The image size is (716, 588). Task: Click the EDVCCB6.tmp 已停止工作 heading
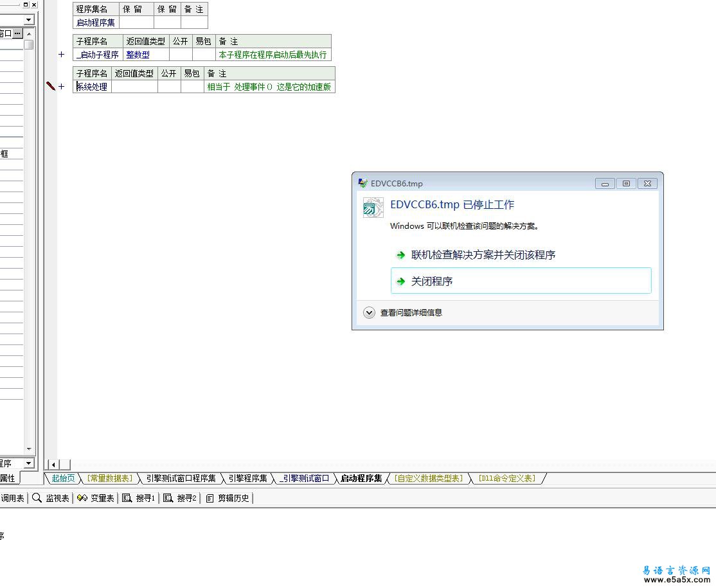click(x=452, y=204)
